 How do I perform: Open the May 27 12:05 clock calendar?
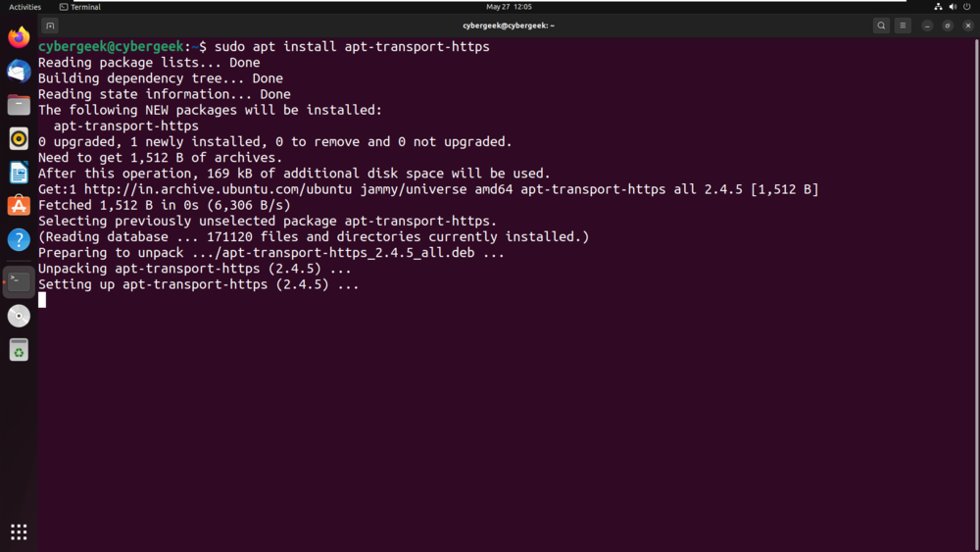click(x=509, y=7)
